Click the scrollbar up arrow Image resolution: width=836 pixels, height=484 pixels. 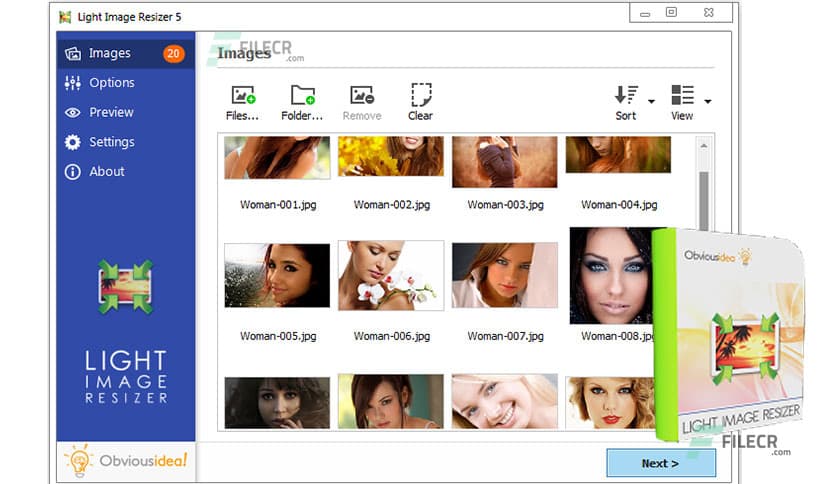[x=704, y=146]
